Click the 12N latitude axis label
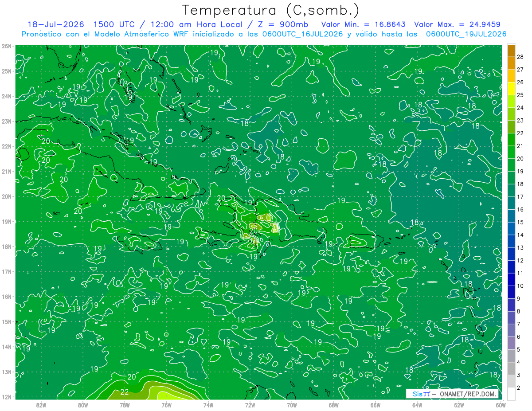This screenshot has height=411, width=532. point(6,397)
